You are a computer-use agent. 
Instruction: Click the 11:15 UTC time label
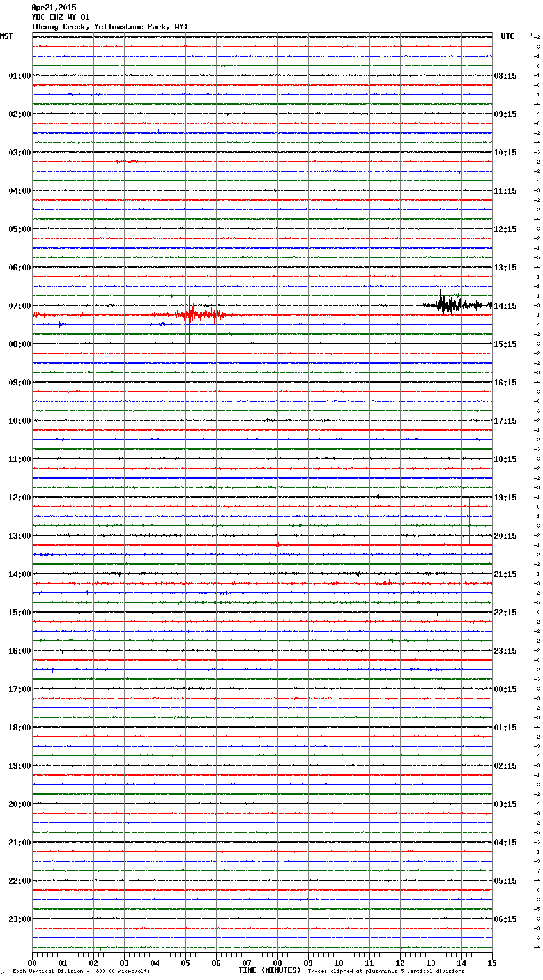click(505, 191)
